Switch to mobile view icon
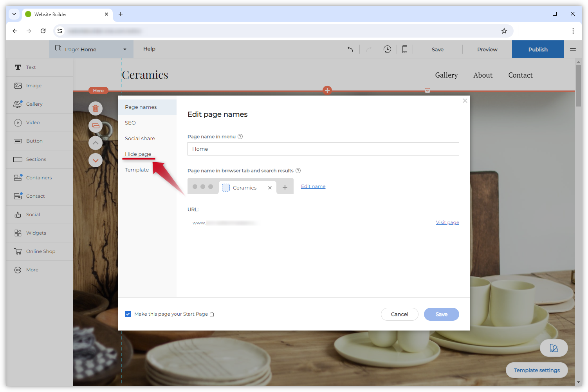 coord(405,49)
